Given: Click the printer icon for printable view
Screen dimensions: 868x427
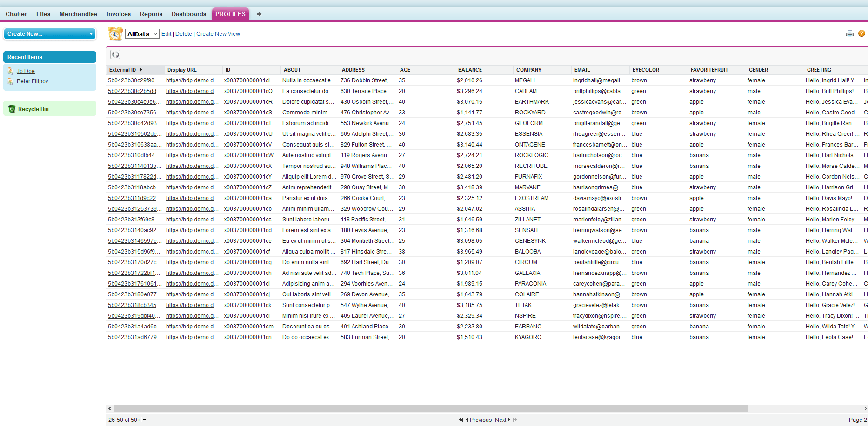Looking at the screenshot, I should click(x=849, y=34).
